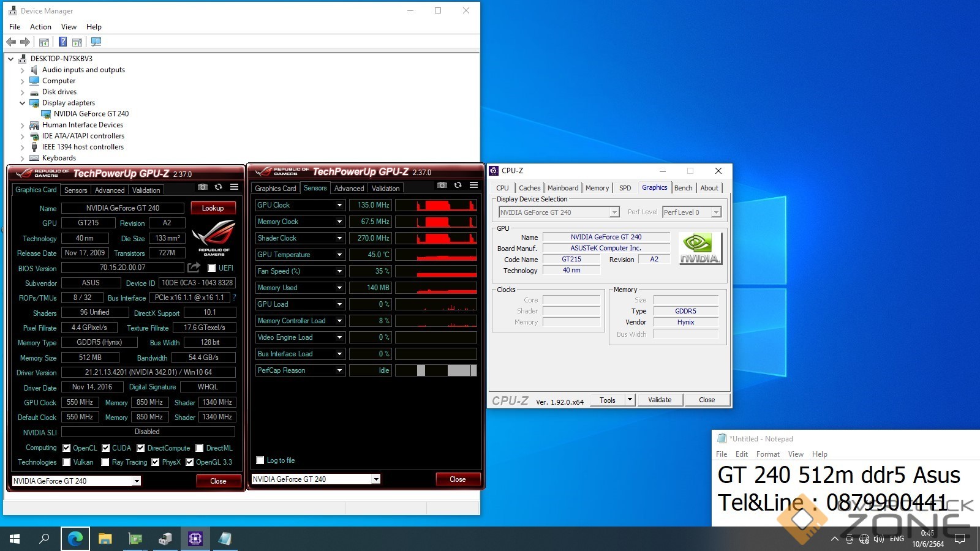The image size is (980, 551).
Task: Toggle the Vulkan technology checkbox
Action: coord(67,462)
